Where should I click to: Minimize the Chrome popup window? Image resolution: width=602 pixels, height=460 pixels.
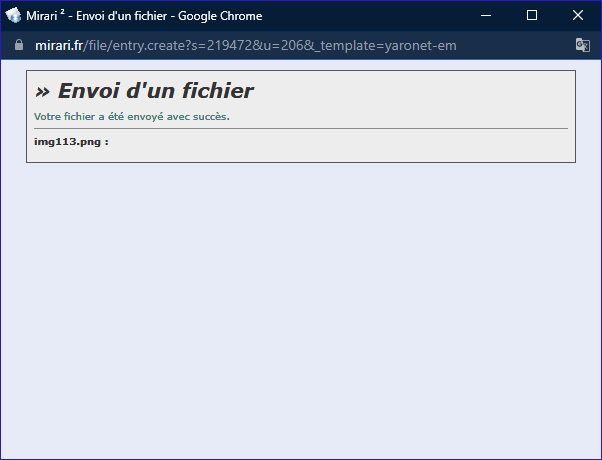tap(486, 15)
